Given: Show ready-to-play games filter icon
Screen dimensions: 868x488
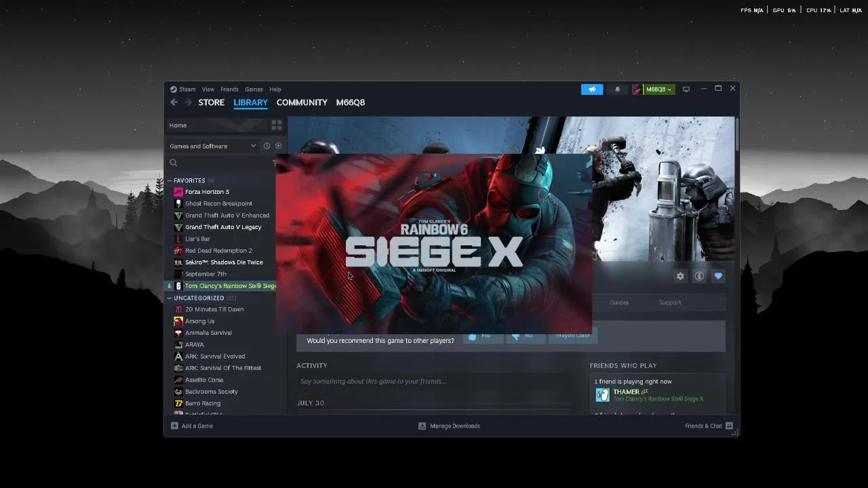Looking at the screenshot, I should (278, 146).
